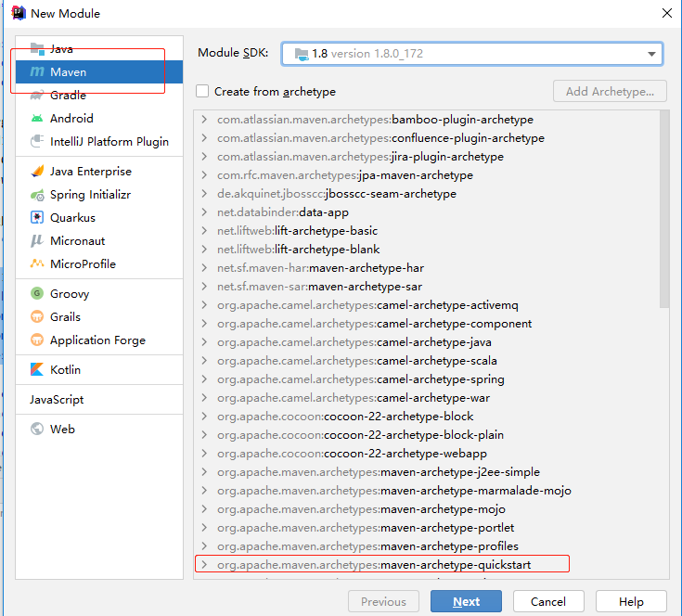Click the Help button
This screenshot has height=616, width=682.
click(x=631, y=602)
